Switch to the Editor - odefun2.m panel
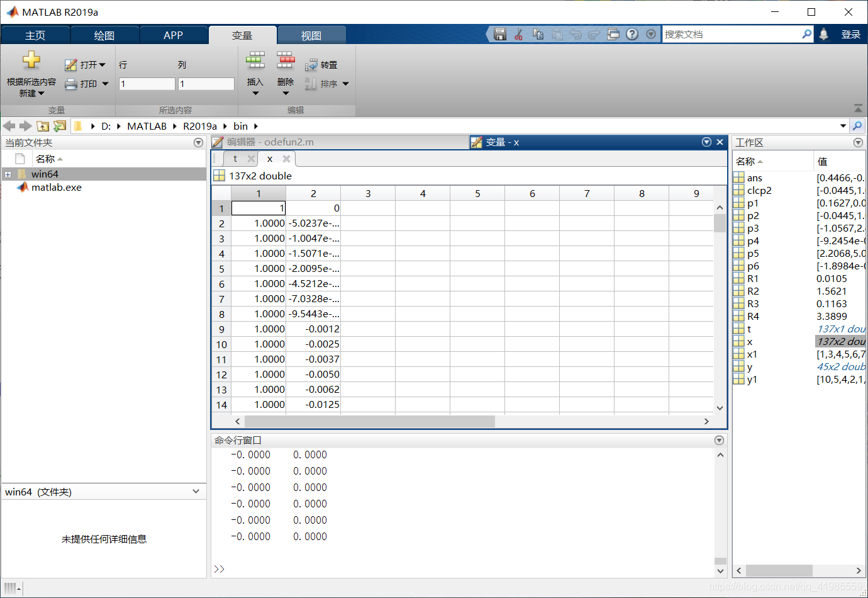 [340, 142]
